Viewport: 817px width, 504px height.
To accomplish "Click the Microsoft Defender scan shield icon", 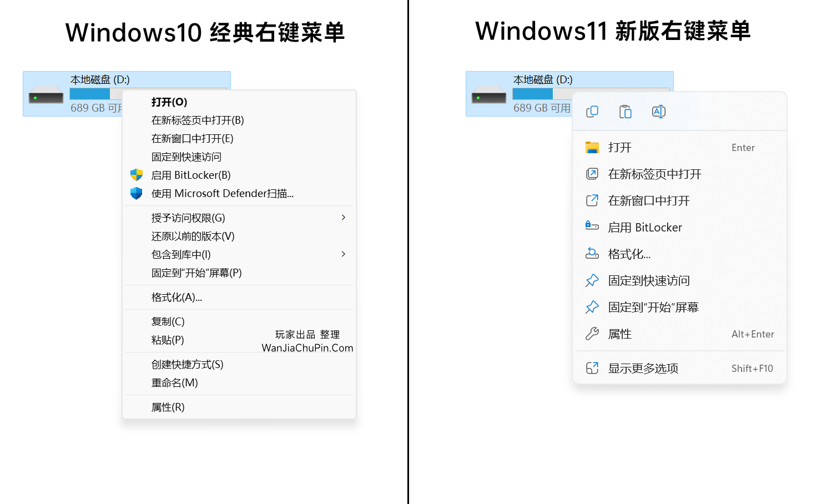I will coord(136,193).
